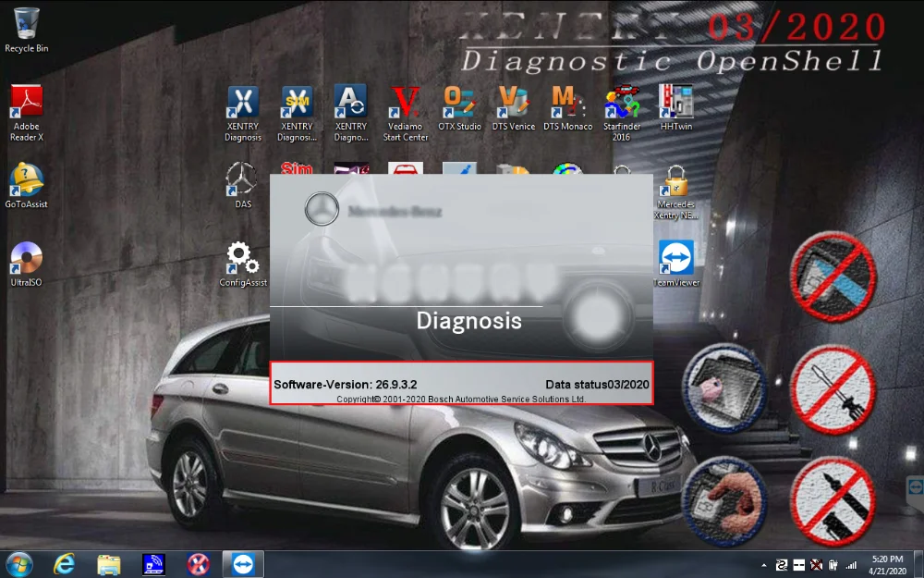
Task: Open the Windows Start menu
Action: (18, 564)
